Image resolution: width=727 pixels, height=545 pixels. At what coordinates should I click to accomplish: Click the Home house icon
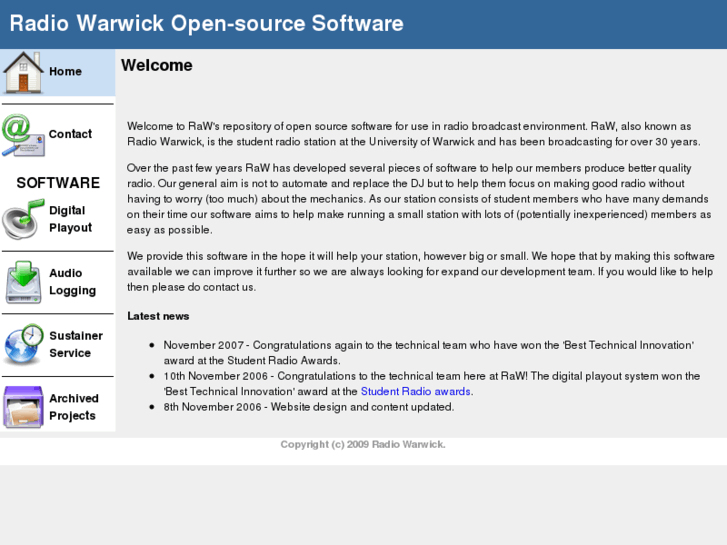23,72
